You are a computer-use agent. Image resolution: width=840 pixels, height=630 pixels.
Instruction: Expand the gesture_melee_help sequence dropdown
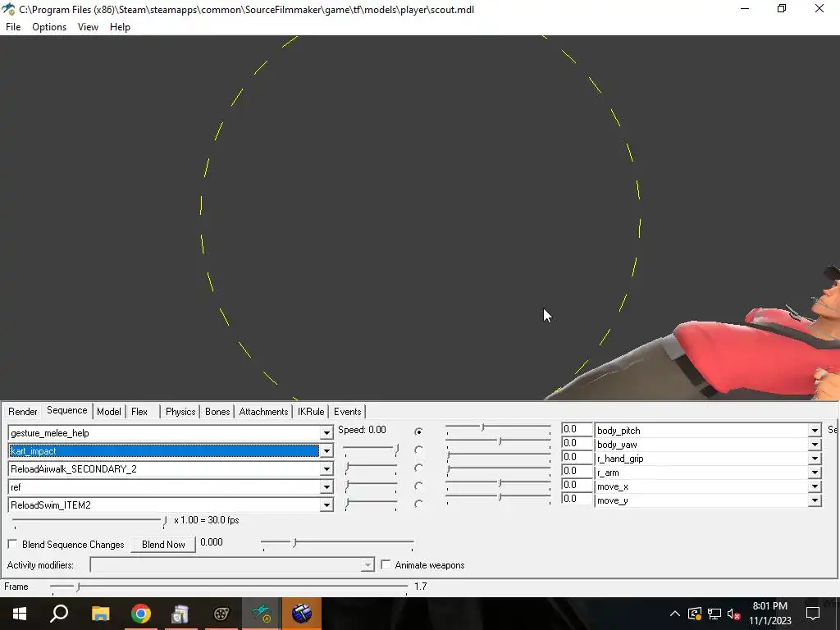click(x=326, y=433)
